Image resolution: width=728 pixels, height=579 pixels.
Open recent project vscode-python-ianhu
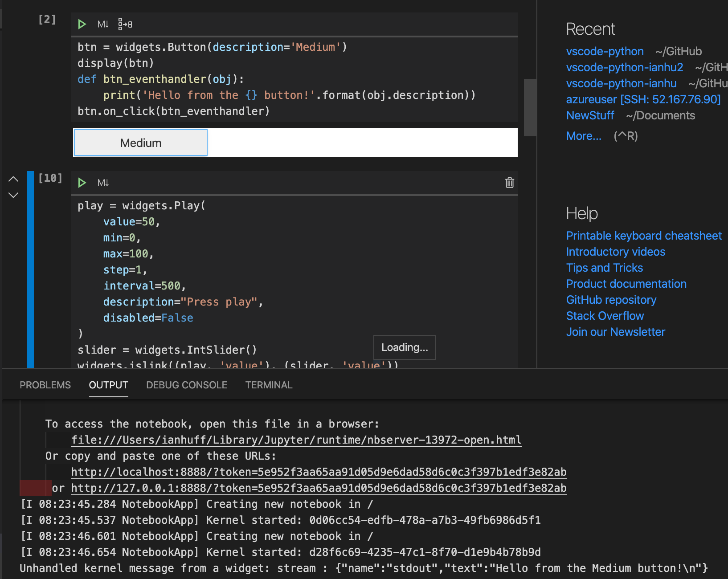point(621,84)
